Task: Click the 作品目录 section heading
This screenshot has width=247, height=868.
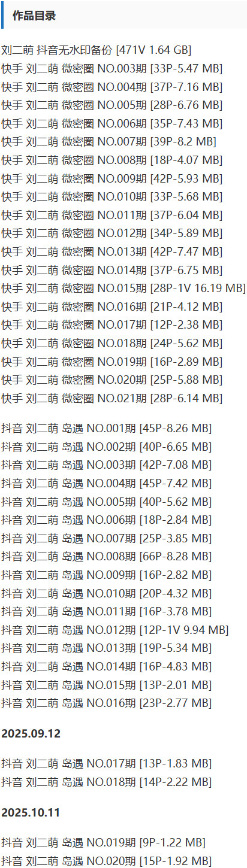Action: point(34,16)
